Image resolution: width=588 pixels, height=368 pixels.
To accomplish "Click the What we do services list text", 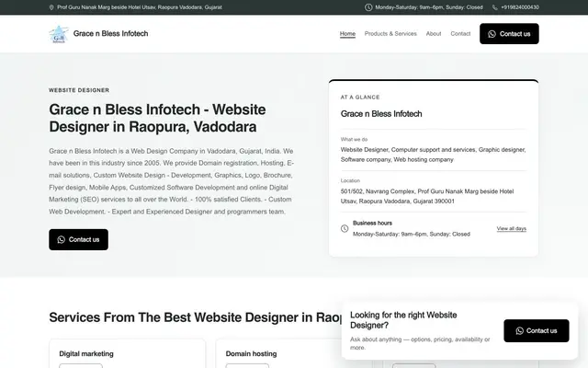I will coord(433,155).
